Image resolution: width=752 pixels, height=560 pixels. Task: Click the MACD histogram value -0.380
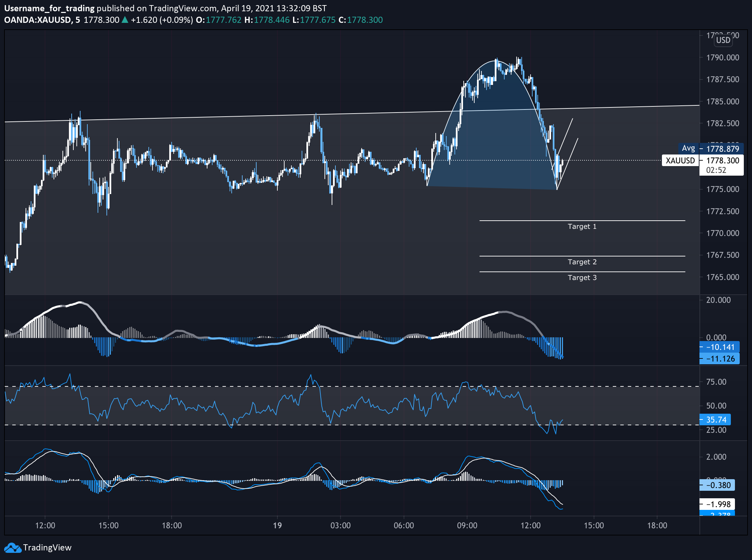(x=717, y=485)
